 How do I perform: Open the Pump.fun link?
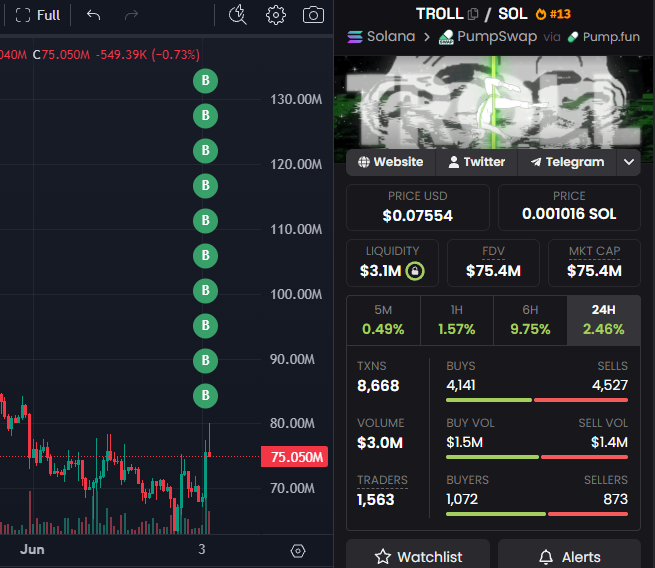(604, 37)
